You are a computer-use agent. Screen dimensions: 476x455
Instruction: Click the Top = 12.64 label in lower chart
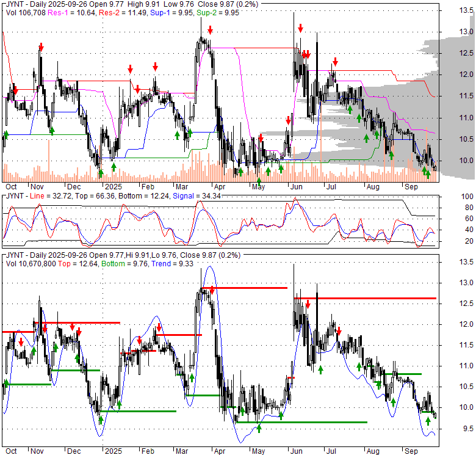(78, 264)
